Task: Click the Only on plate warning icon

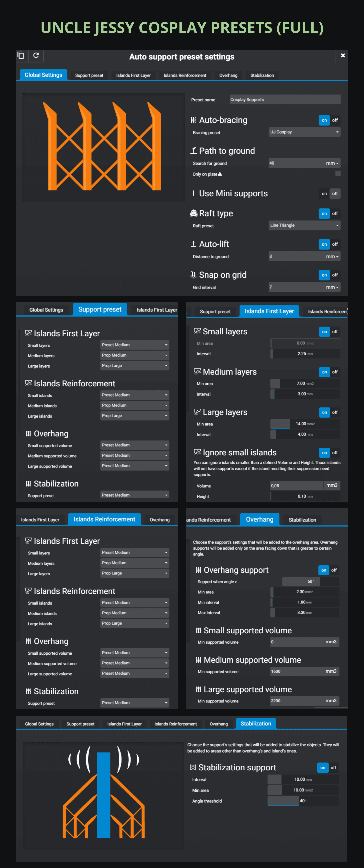Action: tap(220, 174)
